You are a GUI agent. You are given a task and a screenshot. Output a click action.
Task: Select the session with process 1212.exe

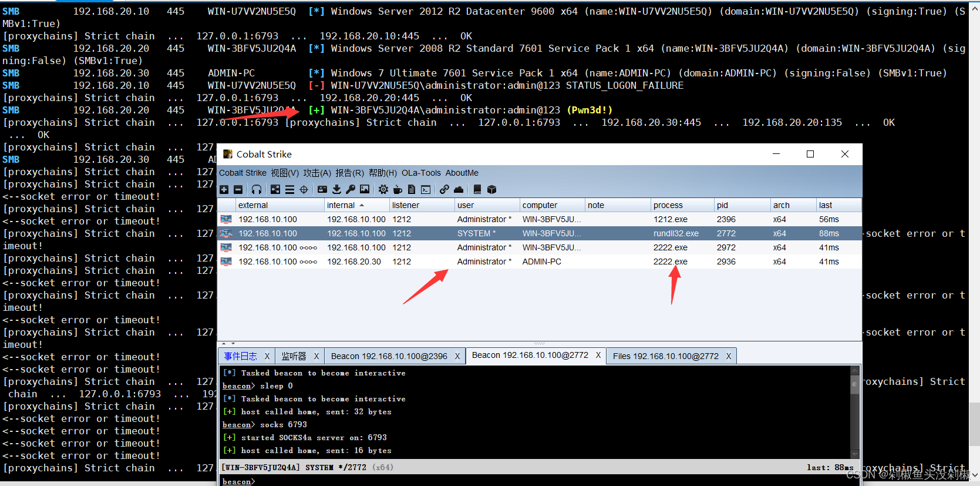[x=540, y=219]
